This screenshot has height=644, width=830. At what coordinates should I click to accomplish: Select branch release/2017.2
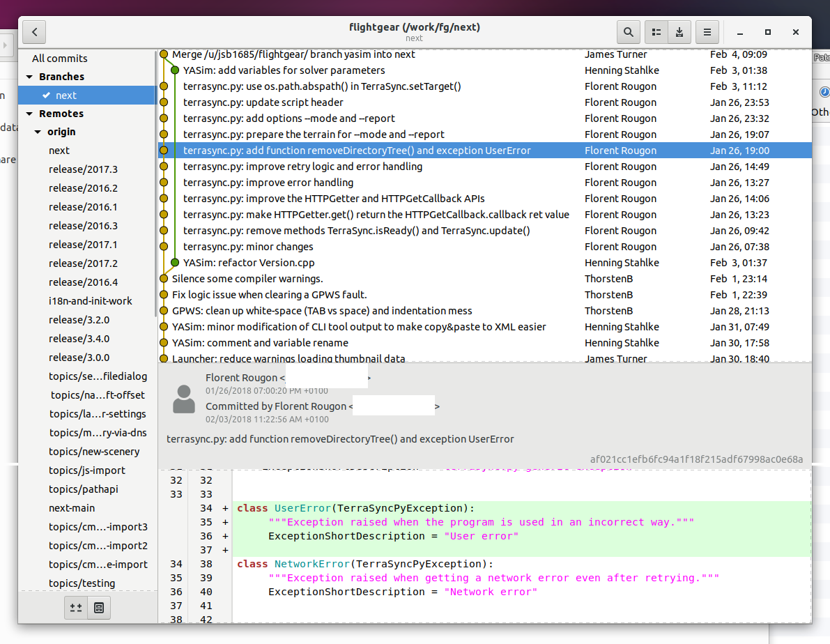pyautogui.click(x=88, y=263)
